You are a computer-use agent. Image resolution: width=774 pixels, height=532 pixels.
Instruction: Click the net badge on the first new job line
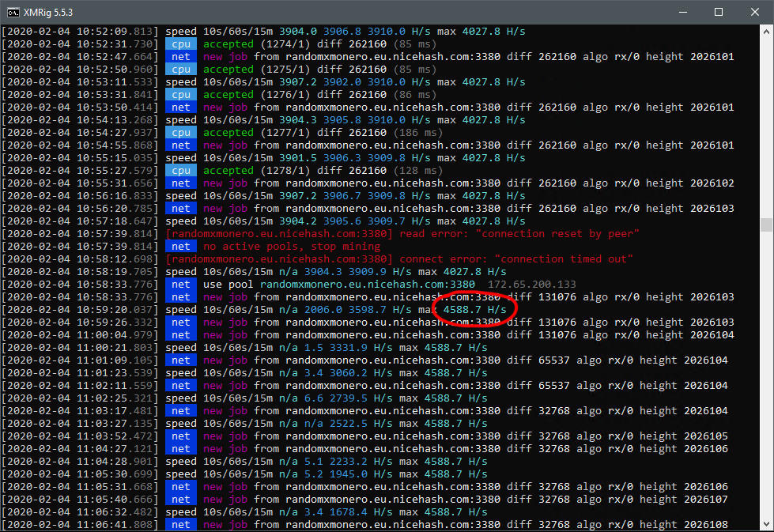(x=180, y=56)
